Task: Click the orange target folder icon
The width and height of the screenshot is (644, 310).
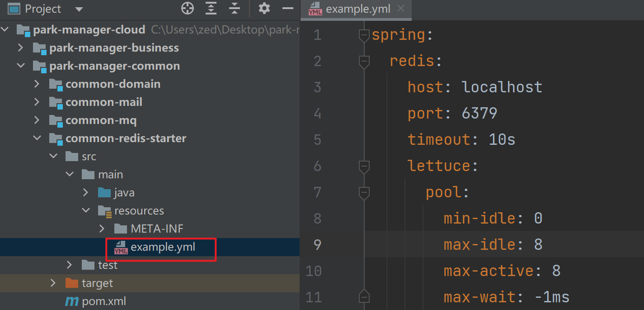Action: (x=71, y=283)
